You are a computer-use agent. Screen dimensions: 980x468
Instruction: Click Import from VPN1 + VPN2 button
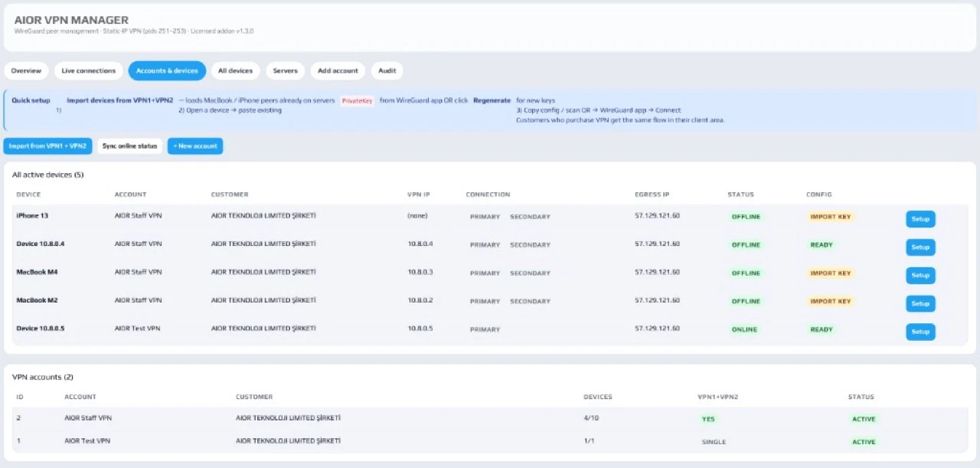(x=47, y=146)
